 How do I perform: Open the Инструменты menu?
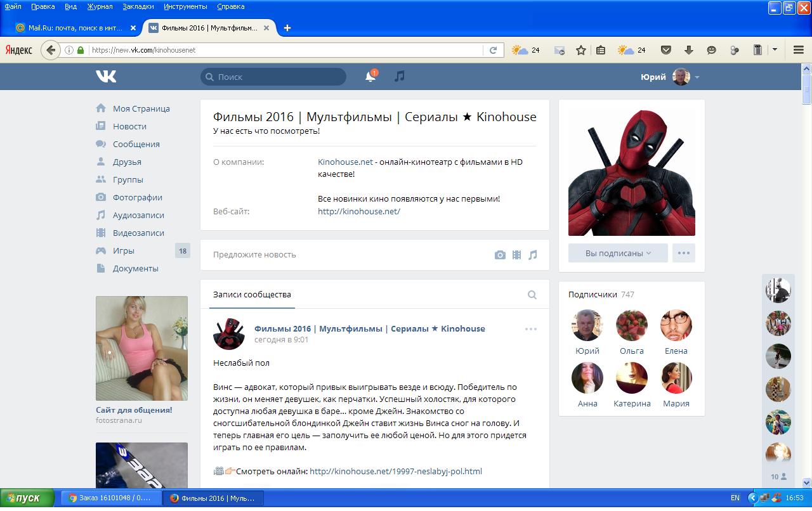pos(185,6)
